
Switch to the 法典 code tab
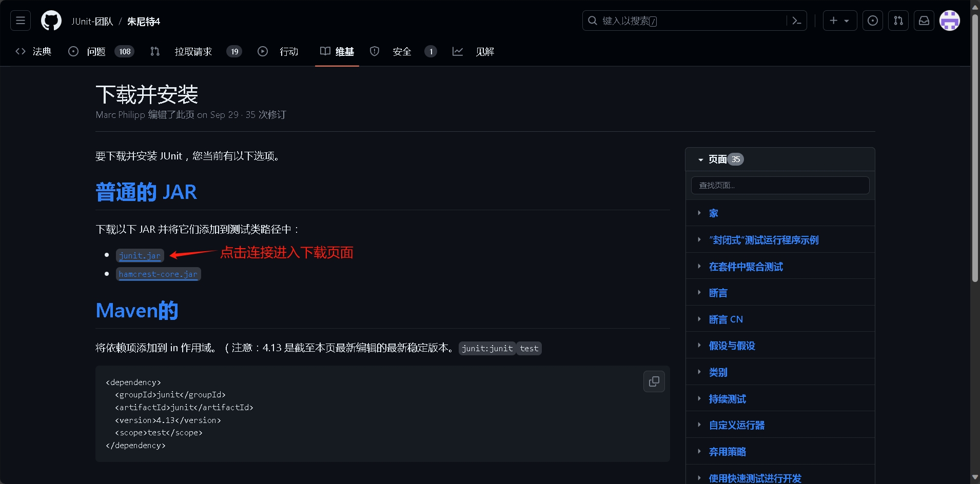click(x=34, y=51)
